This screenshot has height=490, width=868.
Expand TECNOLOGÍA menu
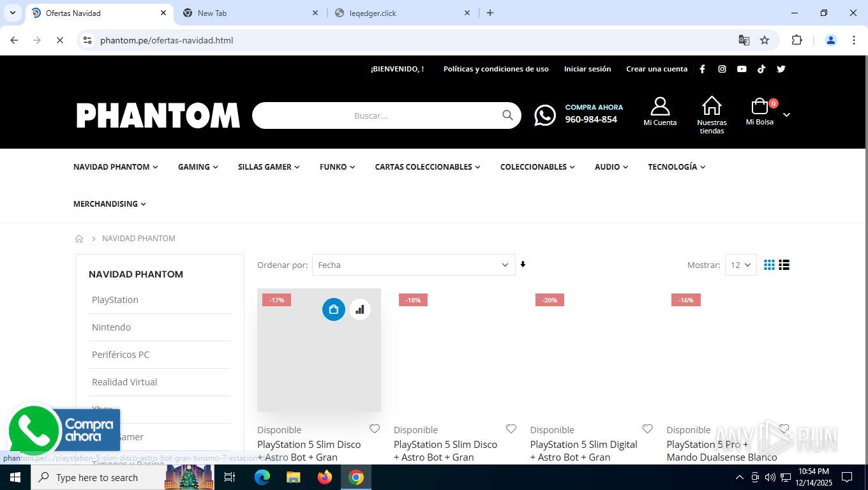[x=677, y=167]
